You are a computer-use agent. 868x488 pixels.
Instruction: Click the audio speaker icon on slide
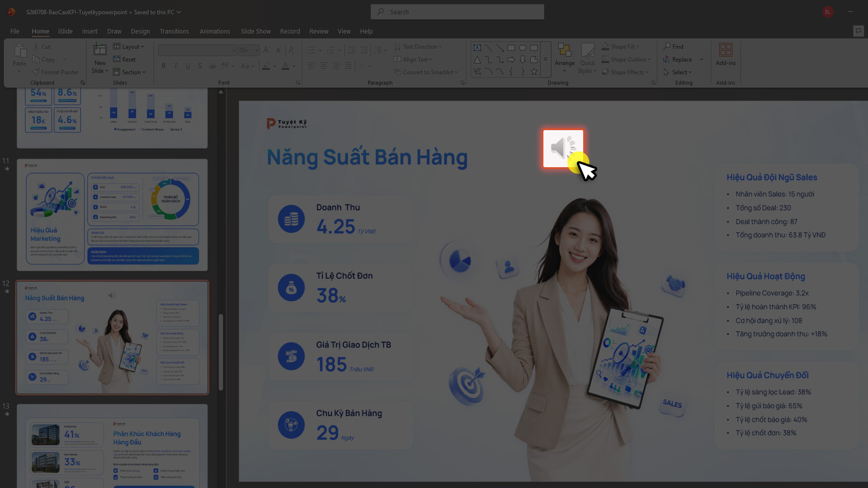pos(563,149)
